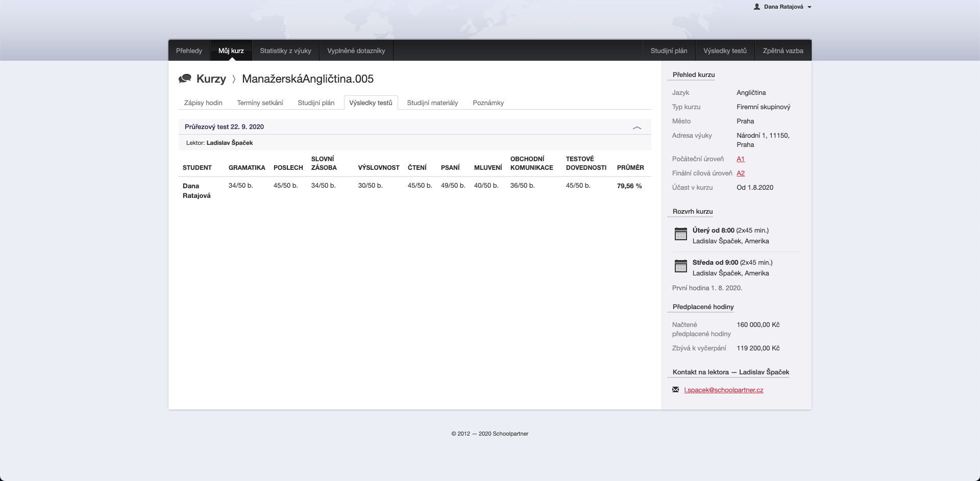Screen dimensions: 980x481
Task: Click the l.spacek@schoolpartner.cz email link
Action: click(x=723, y=390)
